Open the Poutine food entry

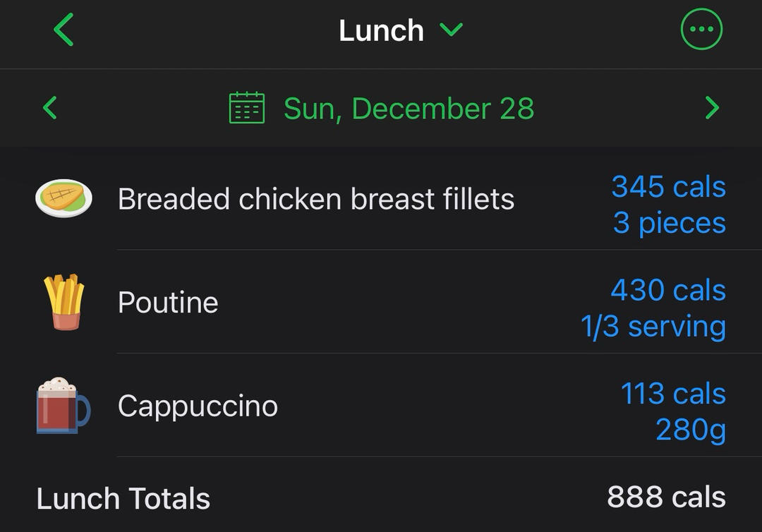pyautogui.click(x=168, y=303)
